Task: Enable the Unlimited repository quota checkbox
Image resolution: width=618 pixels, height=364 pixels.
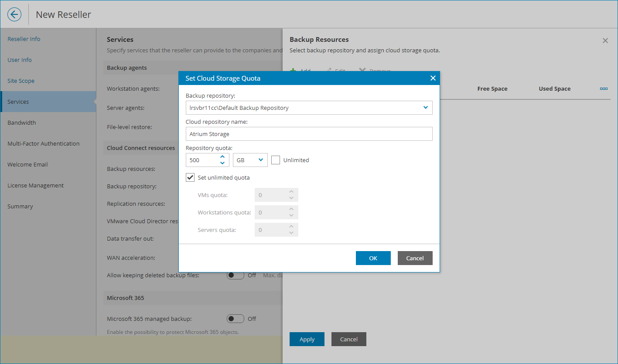Action: point(276,160)
